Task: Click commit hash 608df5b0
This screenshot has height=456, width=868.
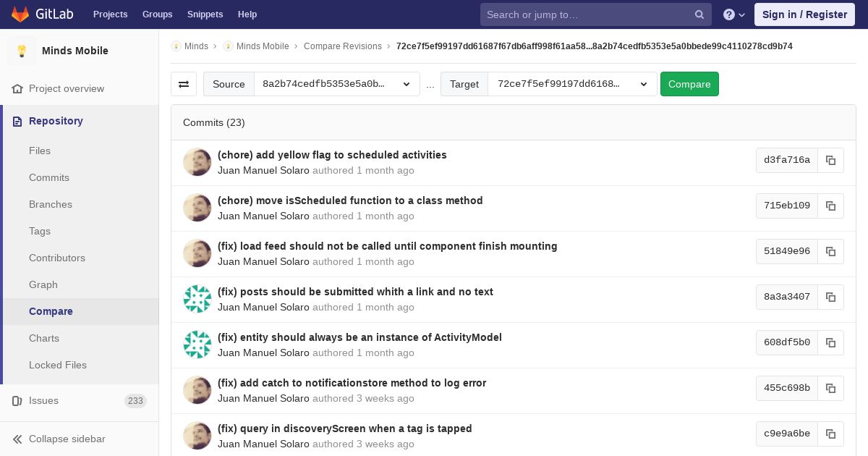Action: tap(787, 342)
